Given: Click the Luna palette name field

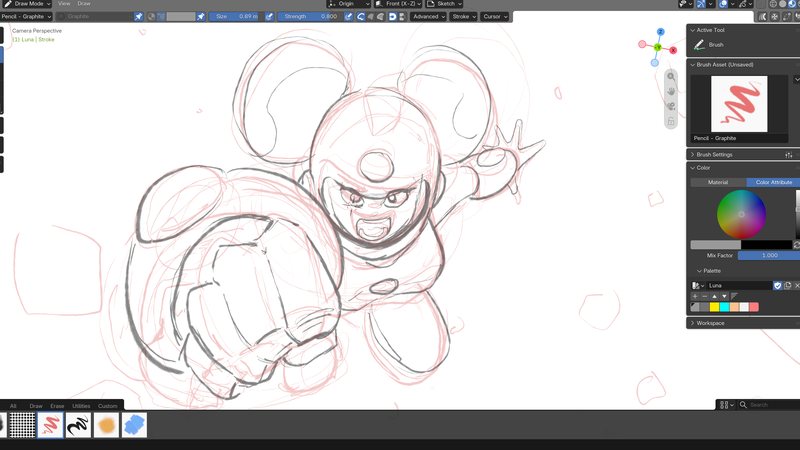Looking at the screenshot, I should 740,286.
